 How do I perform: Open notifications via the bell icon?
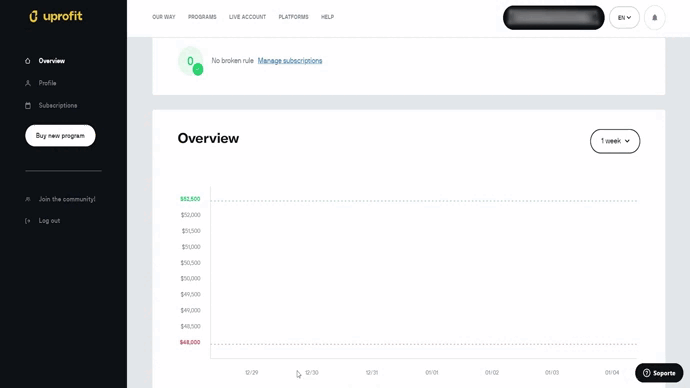coord(654,18)
